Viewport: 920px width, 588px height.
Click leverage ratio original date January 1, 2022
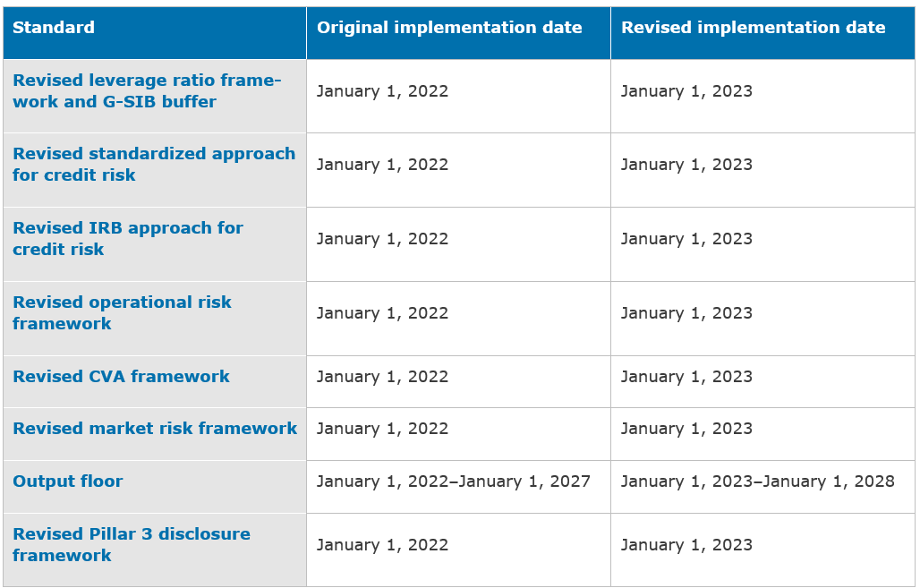(382, 91)
